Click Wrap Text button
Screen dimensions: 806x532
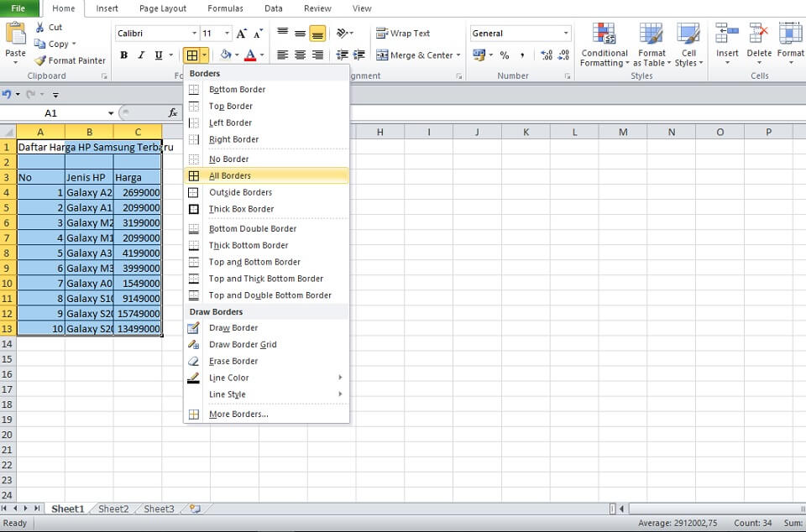pos(403,34)
